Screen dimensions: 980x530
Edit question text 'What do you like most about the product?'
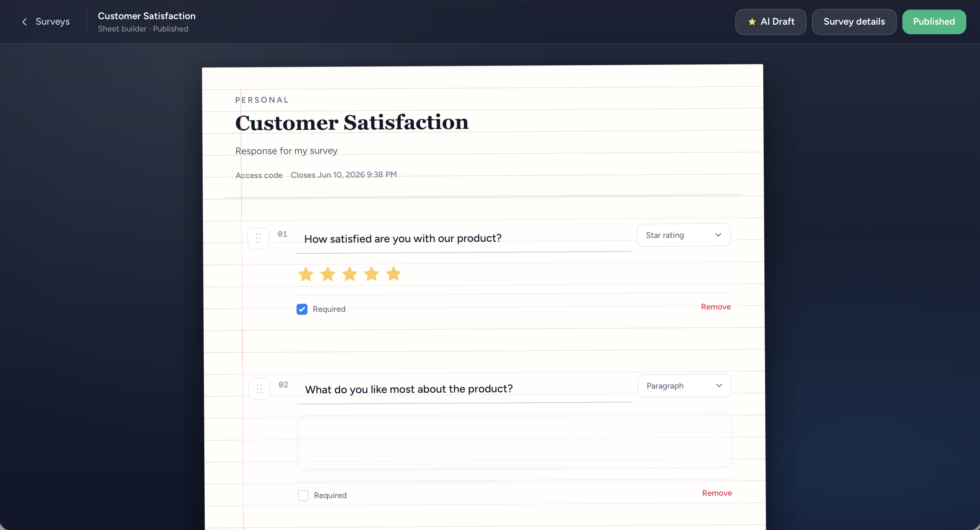pyautogui.click(x=465, y=389)
